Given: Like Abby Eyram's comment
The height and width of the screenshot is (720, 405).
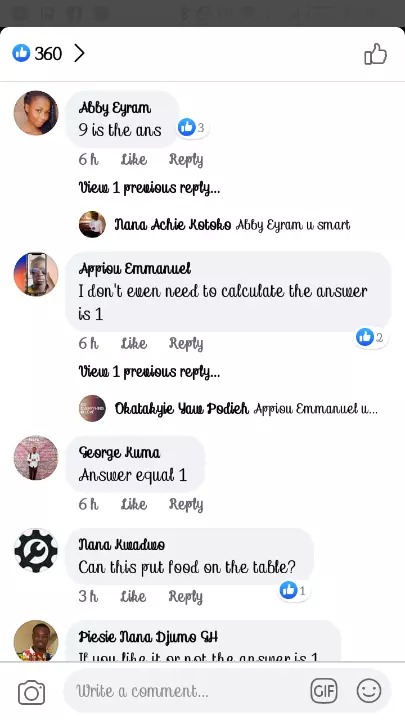Looking at the screenshot, I should (134, 159).
